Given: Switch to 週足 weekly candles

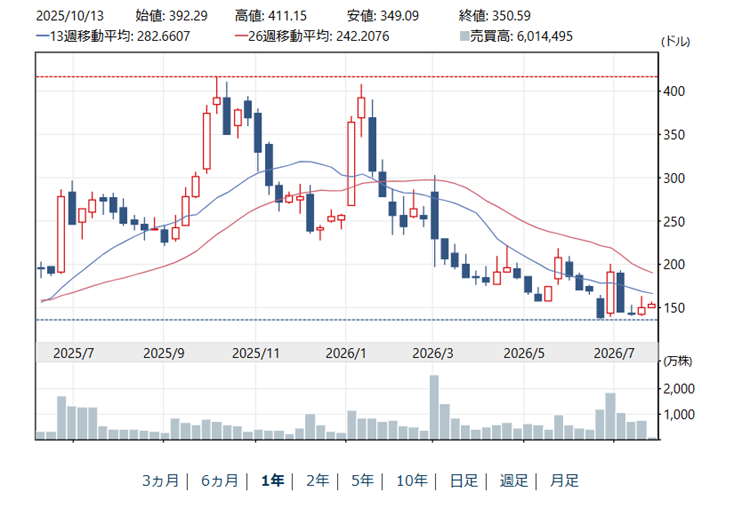Looking at the screenshot, I should pos(514,480).
